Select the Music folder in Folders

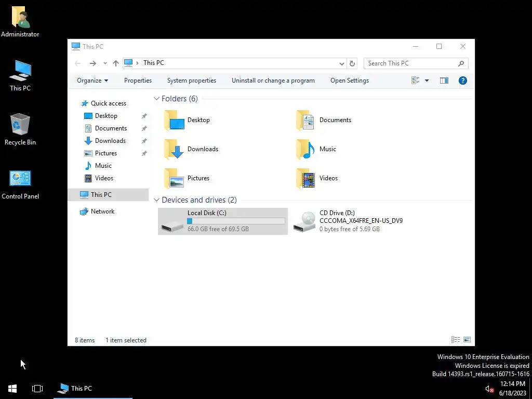(316, 149)
